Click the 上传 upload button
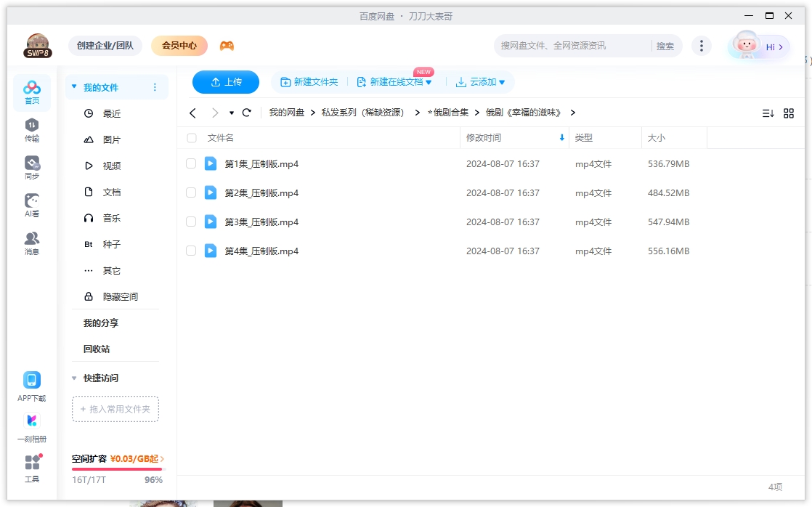The height and width of the screenshot is (507, 812). pyautogui.click(x=225, y=82)
